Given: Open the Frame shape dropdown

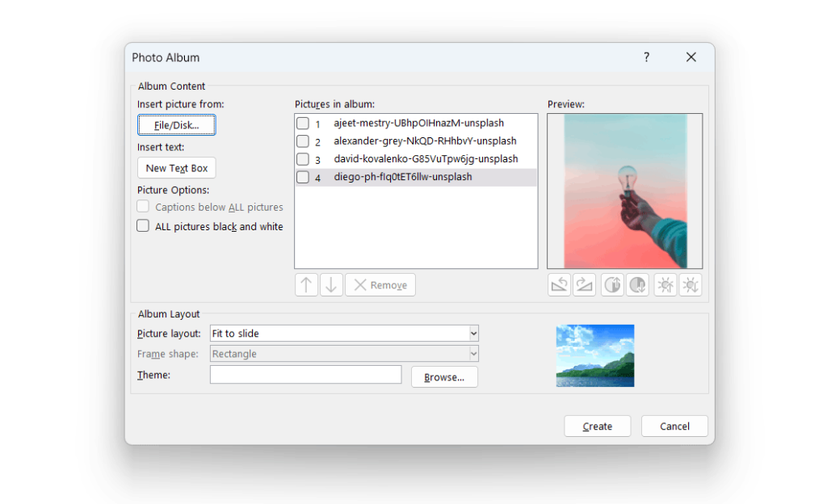Looking at the screenshot, I should (472, 353).
